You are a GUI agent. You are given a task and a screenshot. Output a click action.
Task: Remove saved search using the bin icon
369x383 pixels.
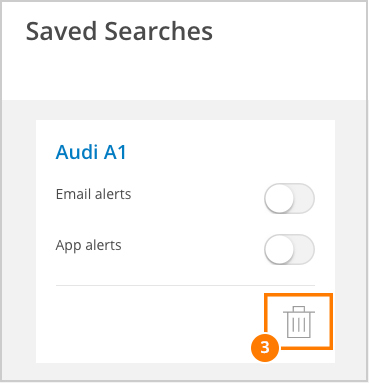(299, 322)
